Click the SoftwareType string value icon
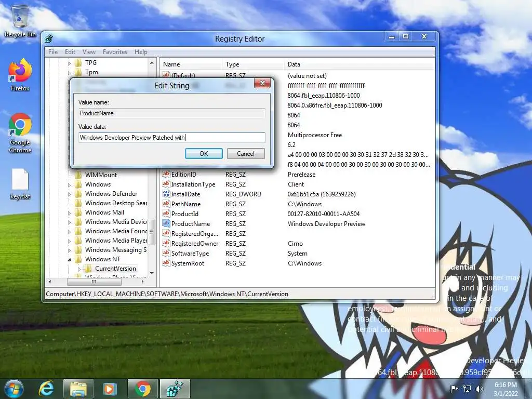Screen dimensions: 532x399 [x=166, y=253]
